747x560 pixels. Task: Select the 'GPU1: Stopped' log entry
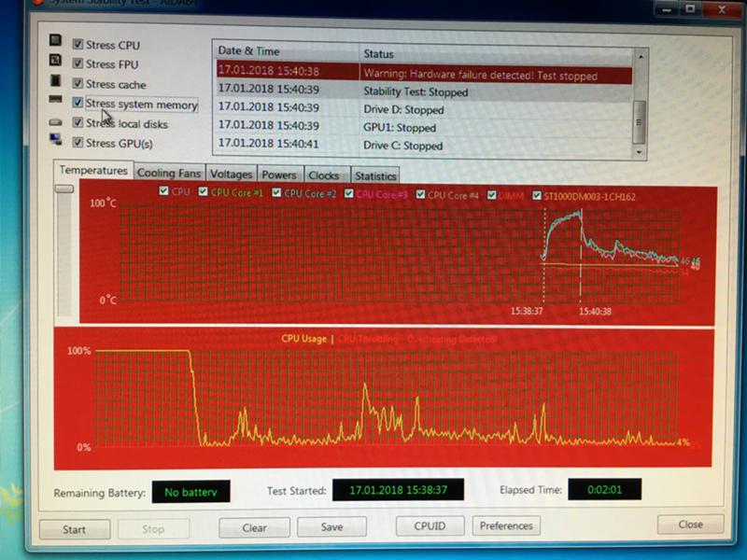[425, 127]
